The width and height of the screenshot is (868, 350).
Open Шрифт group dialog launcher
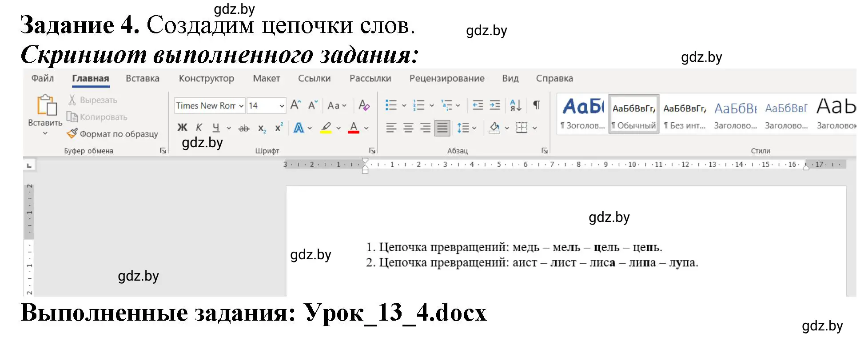click(x=372, y=151)
